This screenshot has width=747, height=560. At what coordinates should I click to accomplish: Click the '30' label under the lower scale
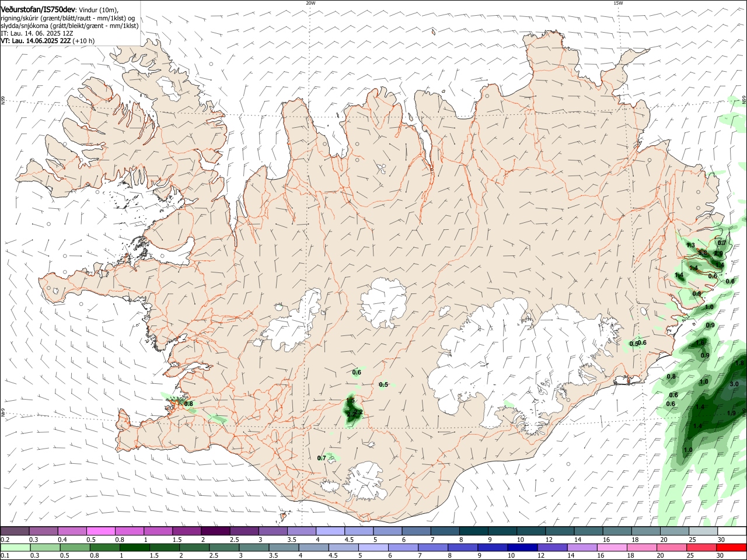pos(721,556)
